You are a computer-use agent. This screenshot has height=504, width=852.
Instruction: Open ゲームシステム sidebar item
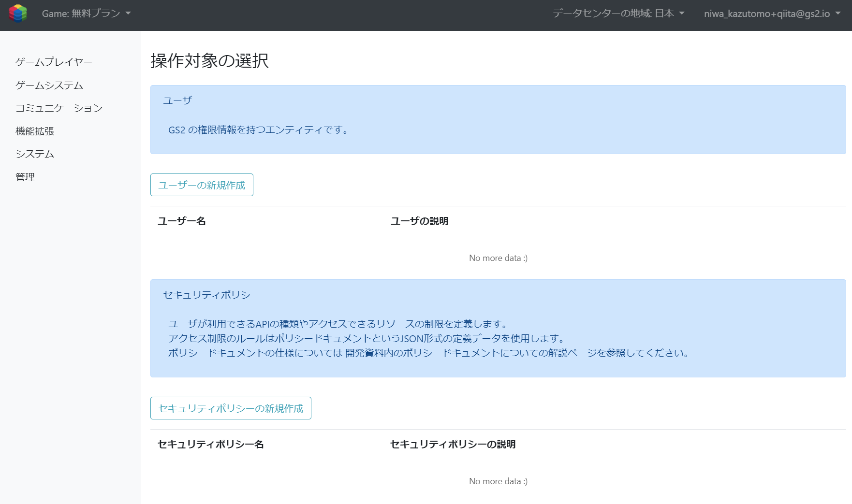pos(49,85)
